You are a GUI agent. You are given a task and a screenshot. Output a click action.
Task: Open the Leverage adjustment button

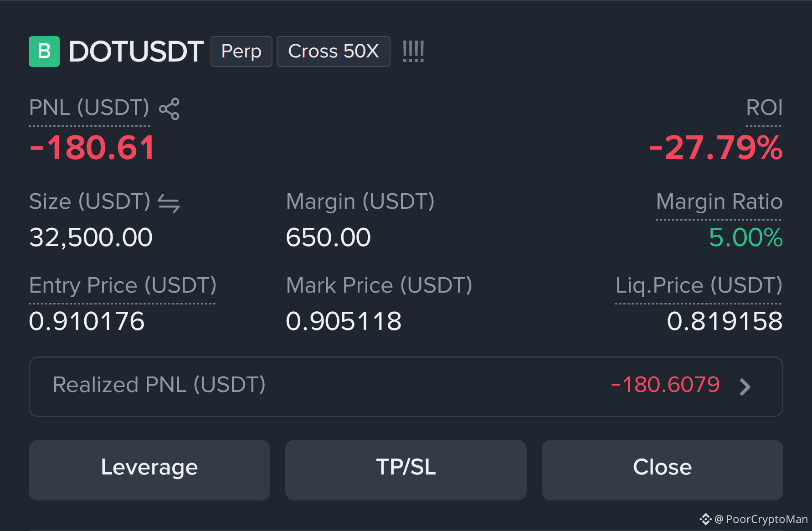click(149, 470)
